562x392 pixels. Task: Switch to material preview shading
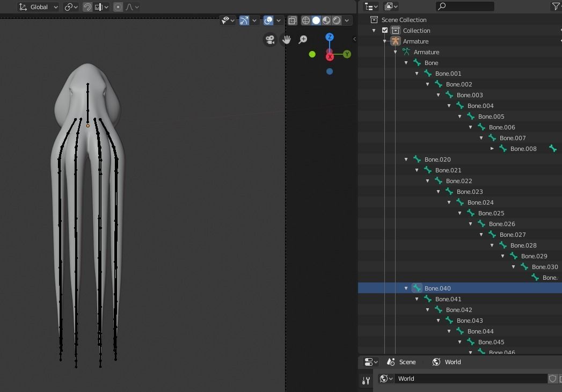pos(326,20)
